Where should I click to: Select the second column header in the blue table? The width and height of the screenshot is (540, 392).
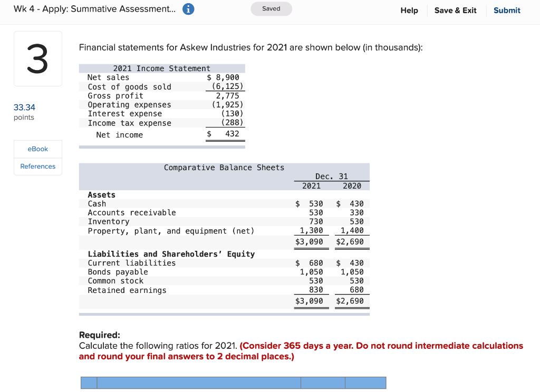click(198, 383)
